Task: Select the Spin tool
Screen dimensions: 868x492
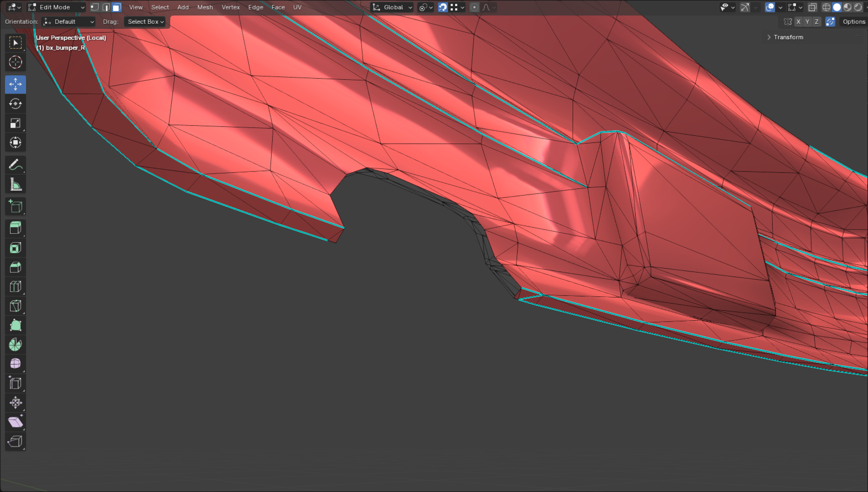Action: pyautogui.click(x=16, y=345)
